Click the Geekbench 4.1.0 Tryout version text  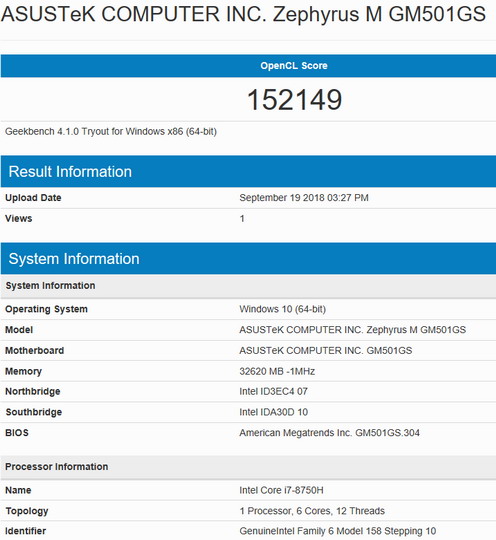pos(111,132)
